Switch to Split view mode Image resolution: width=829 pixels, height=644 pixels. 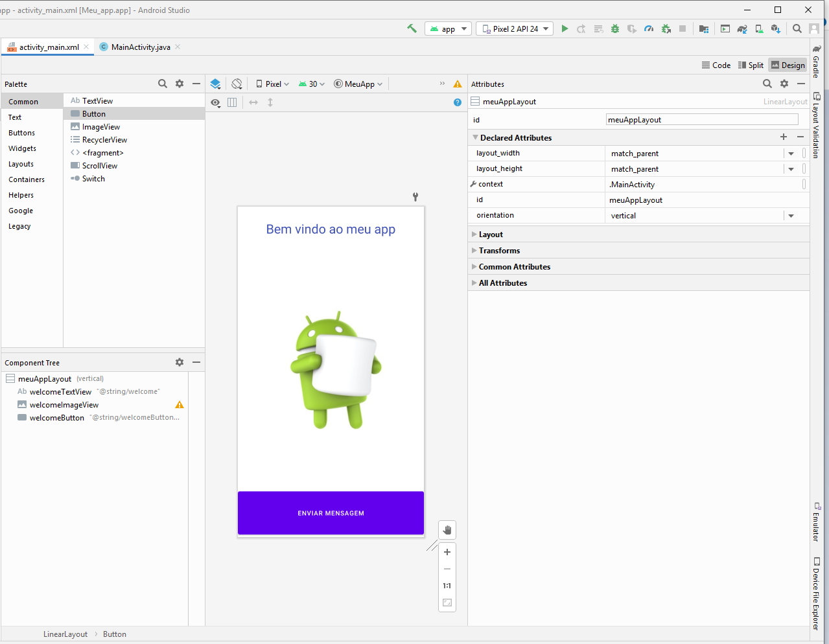coord(751,65)
